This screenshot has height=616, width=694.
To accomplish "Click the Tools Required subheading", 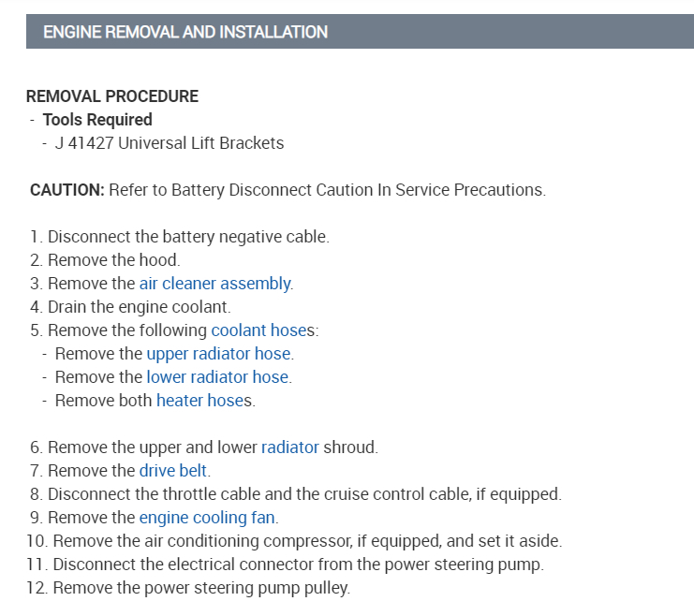I will click(x=97, y=120).
